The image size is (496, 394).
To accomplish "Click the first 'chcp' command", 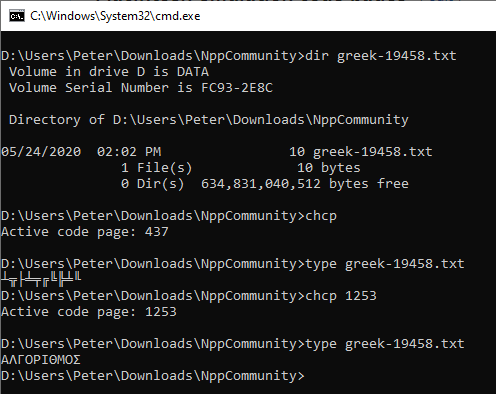I will point(321,216).
